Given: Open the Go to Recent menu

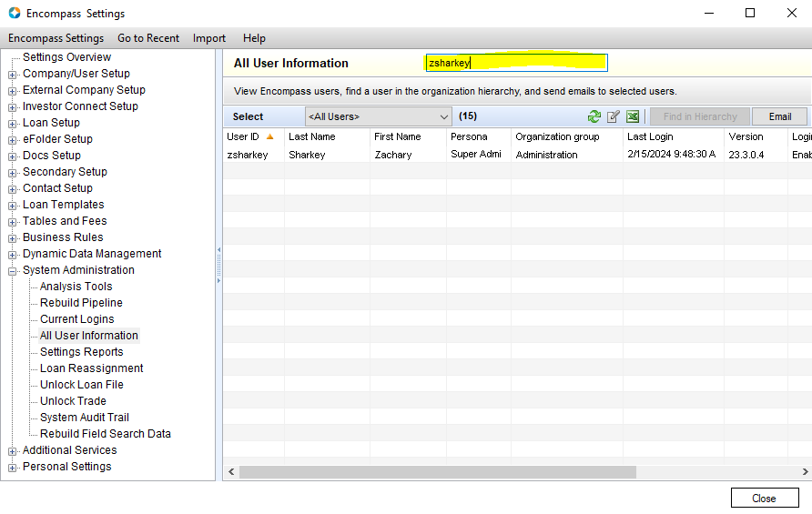Looking at the screenshot, I should click(148, 38).
